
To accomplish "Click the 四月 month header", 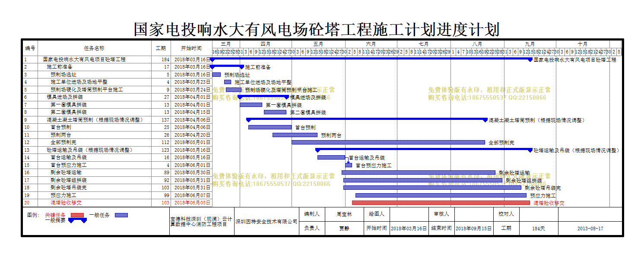I will (x=266, y=44).
